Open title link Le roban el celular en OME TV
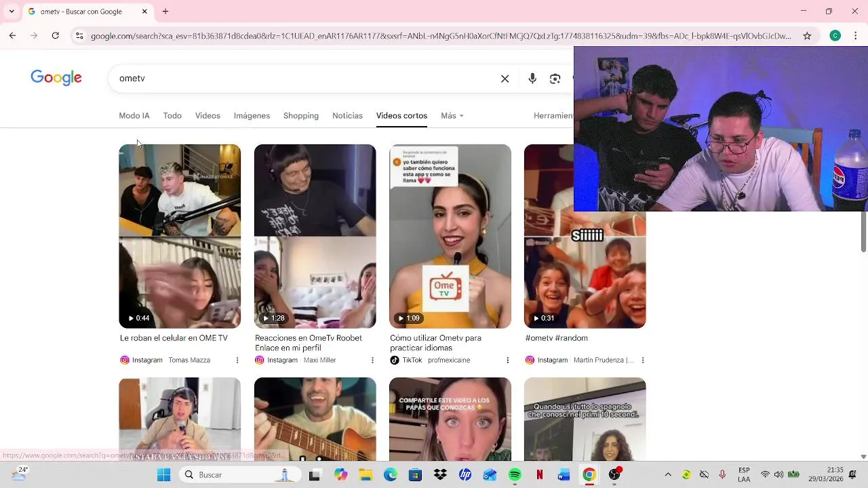This screenshot has height=488, width=868. coord(174,338)
